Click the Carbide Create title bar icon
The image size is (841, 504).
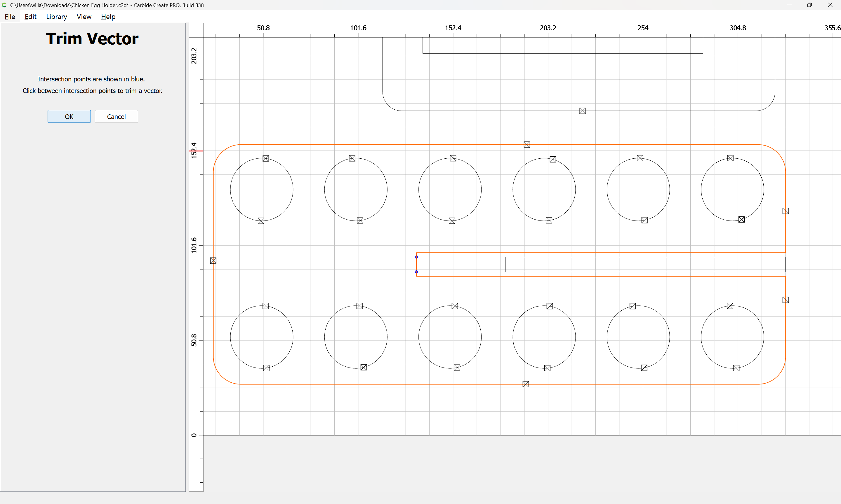[x=4, y=5]
